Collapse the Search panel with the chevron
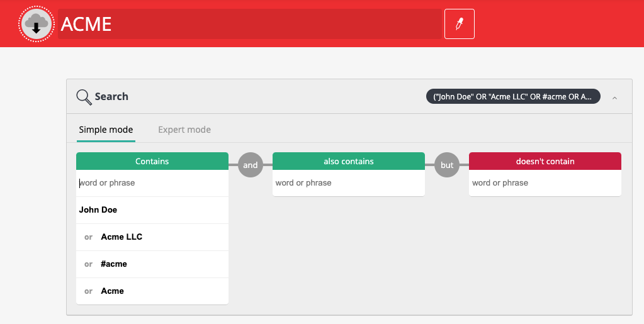Image resolution: width=644 pixels, height=324 pixels. [x=614, y=98]
